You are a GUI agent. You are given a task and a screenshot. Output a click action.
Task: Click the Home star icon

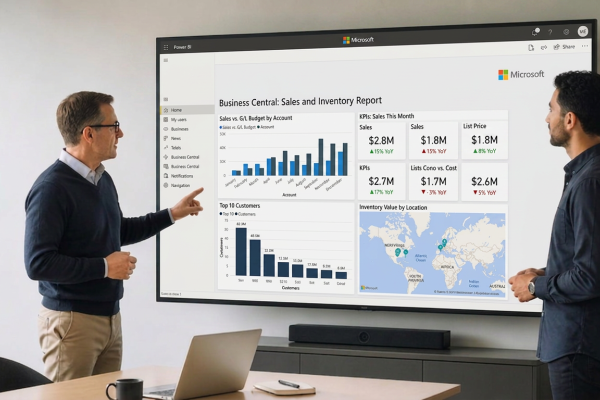point(166,110)
